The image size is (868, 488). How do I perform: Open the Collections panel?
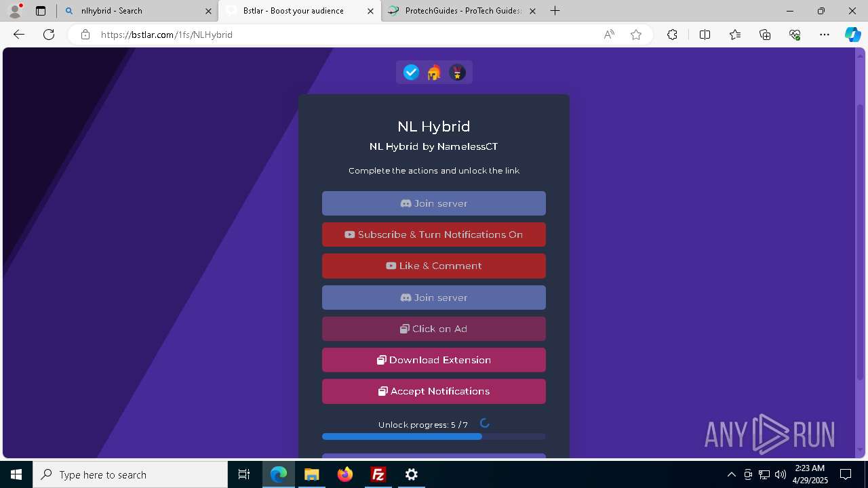[765, 35]
